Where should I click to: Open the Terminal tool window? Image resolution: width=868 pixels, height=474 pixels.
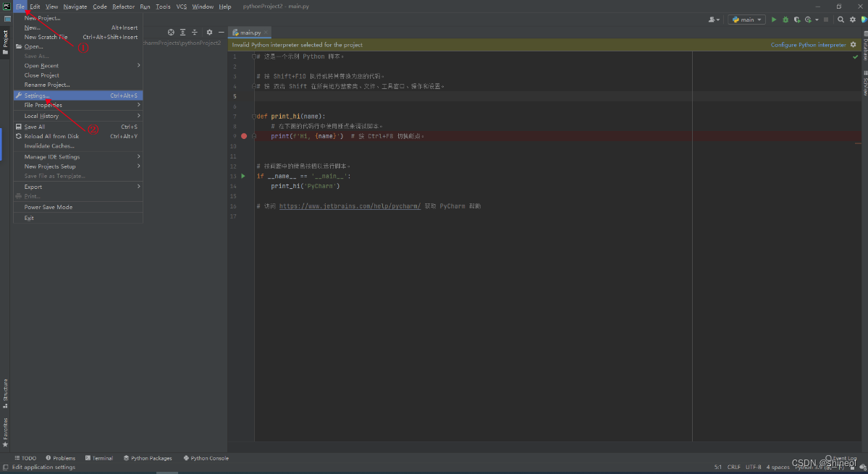[x=99, y=458]
